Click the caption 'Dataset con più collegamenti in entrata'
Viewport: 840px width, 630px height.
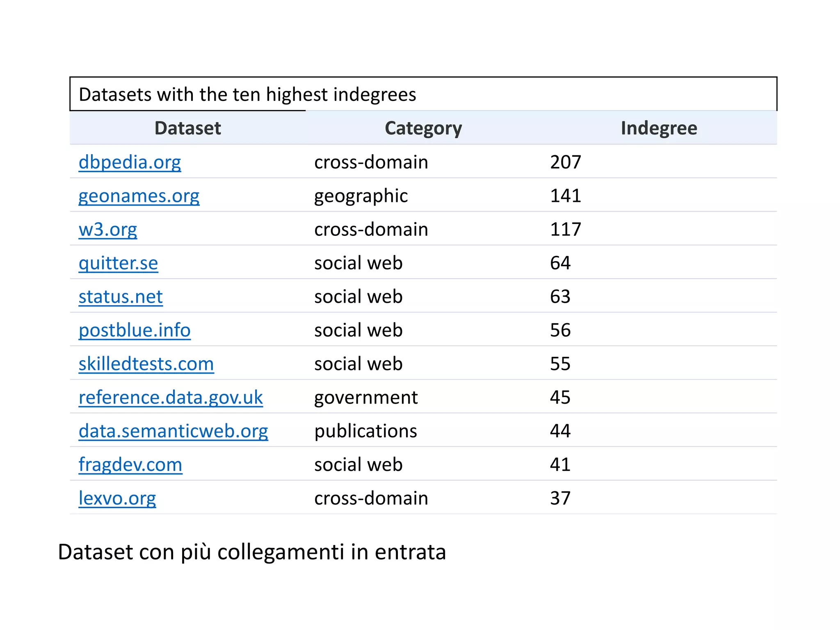coord(252,552)
